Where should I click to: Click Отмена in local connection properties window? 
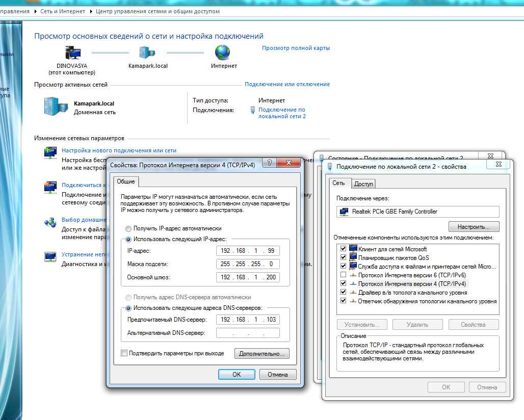click(x=487, y=387)
